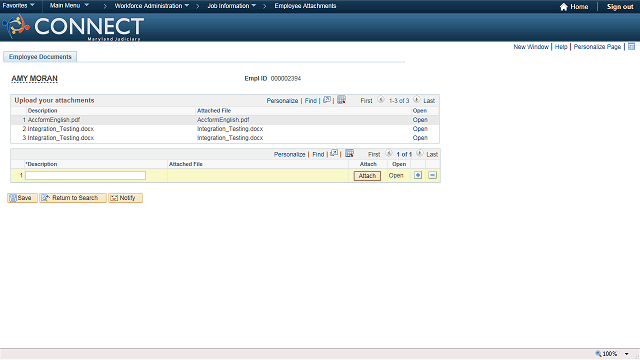Click into the Description input field

pos(85,176)
